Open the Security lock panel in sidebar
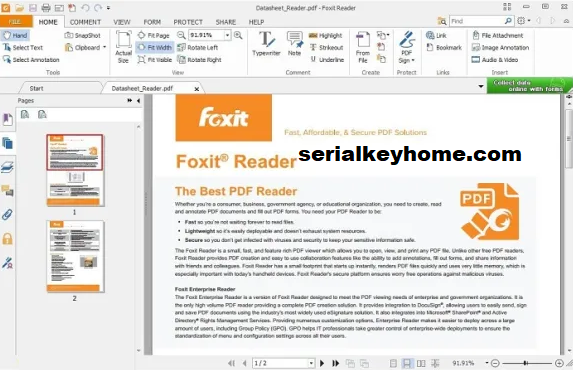 tap(7, 239)
